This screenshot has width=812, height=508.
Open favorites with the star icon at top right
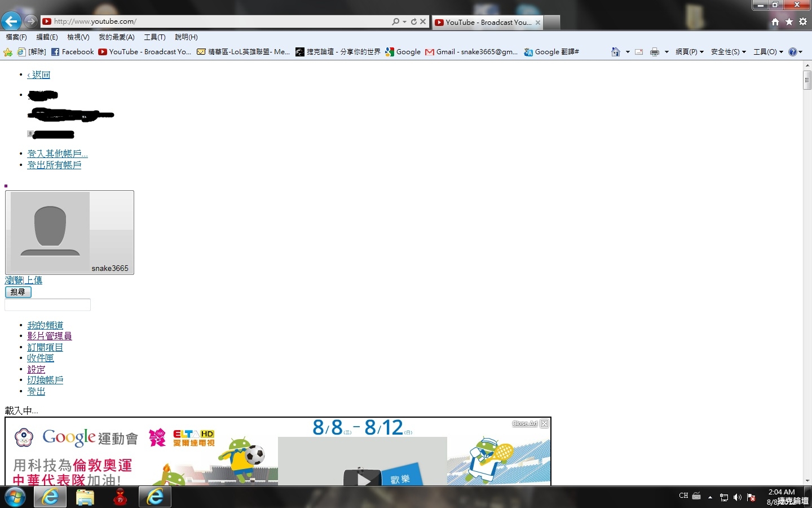click(x=789, y=21)
